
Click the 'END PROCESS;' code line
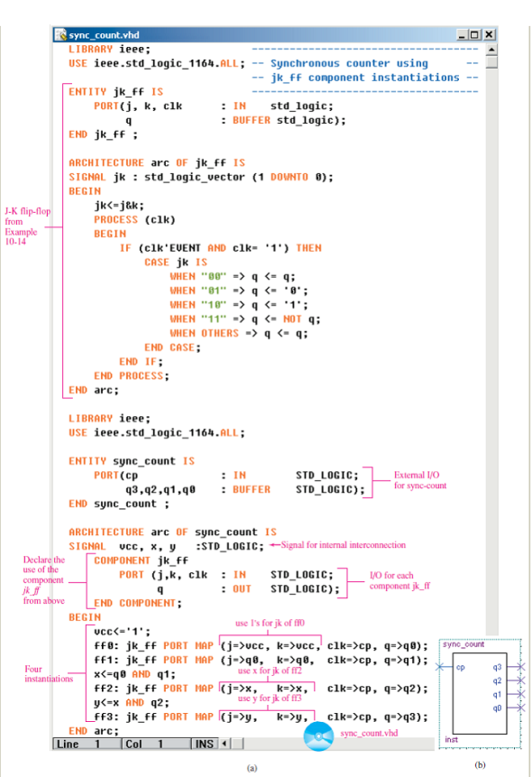[x=132, y=376]
